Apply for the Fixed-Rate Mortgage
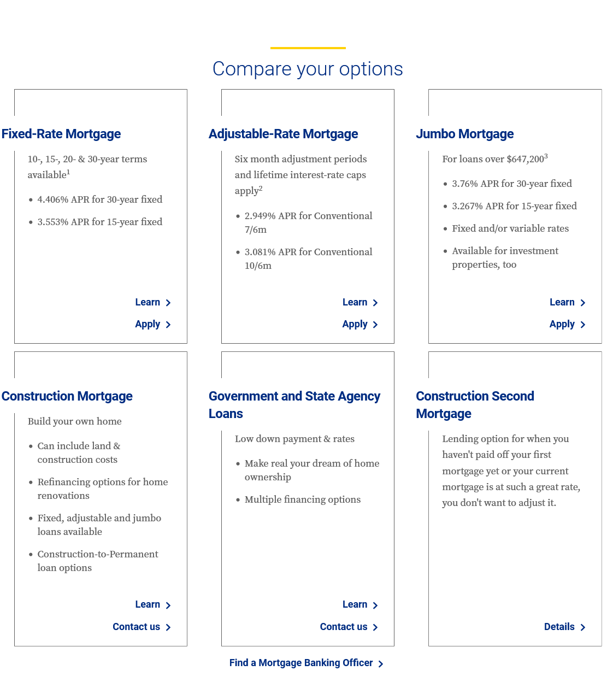This screenshot has height=700, width=613. 148,324
